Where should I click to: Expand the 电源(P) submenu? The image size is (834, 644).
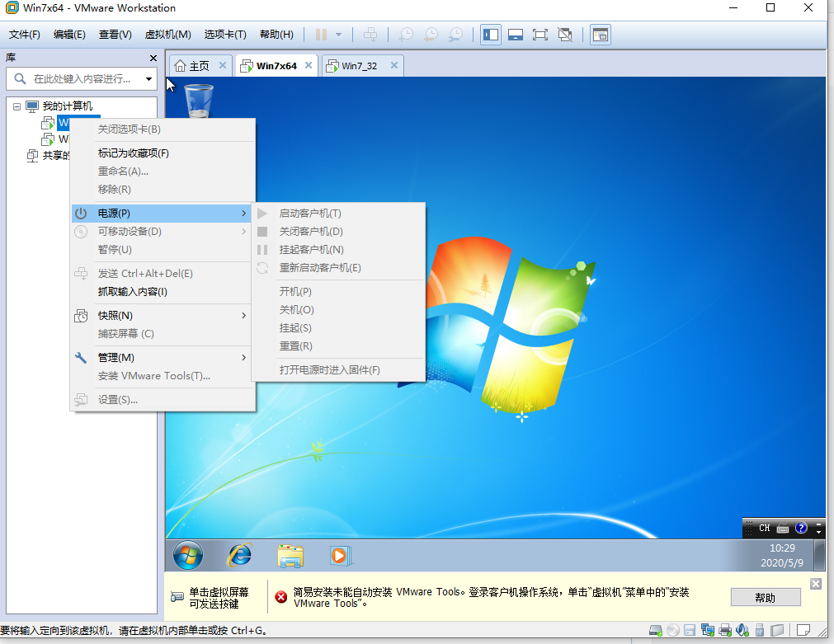[x=163, y=214]
